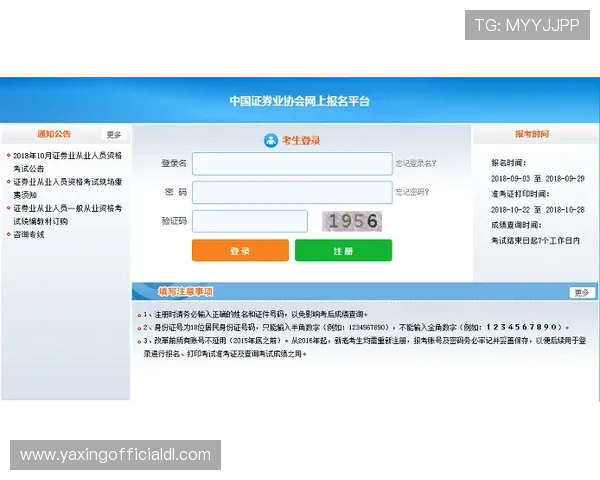Click the 考生登录 user avatar icon
This screenshot has width=600, height=480.
[x=271, y=140]
